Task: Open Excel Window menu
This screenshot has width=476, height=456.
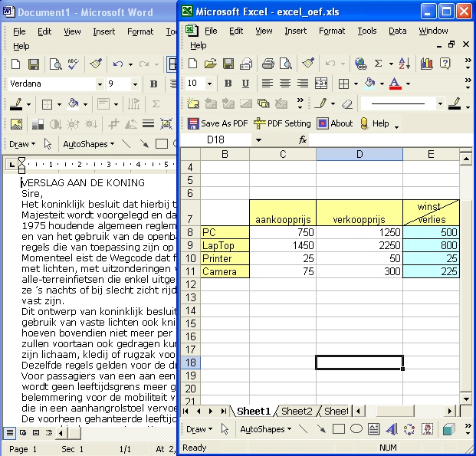Action: coord(433,31)
